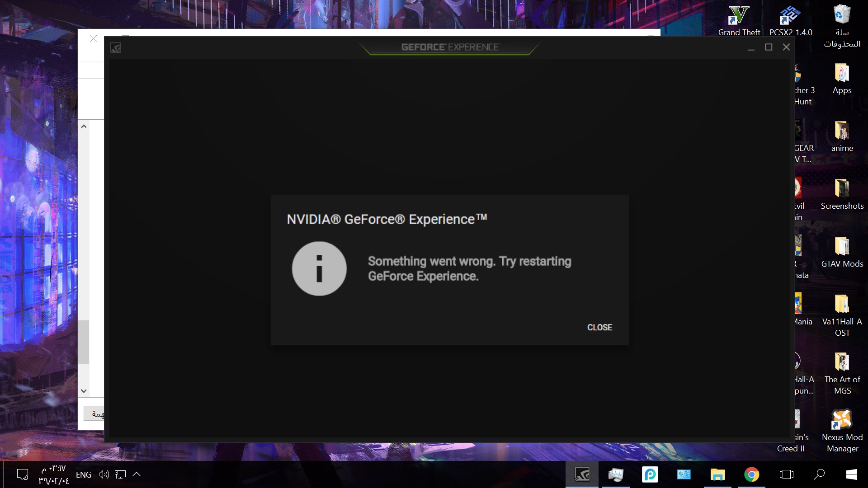Open Google Chrome from the taskbar
Viewport: 868px width, 488px height.
[x=751, y=474]
